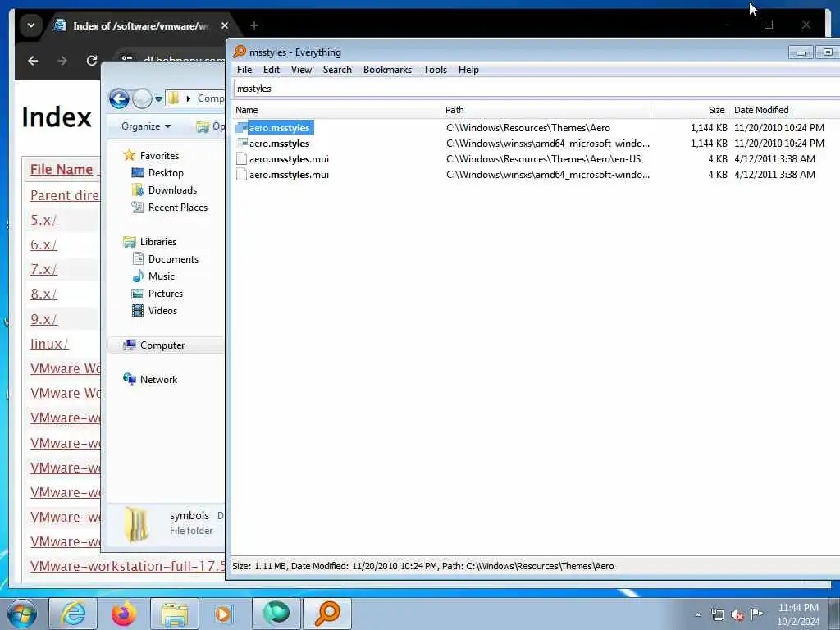Open Windows Media Player from the taskbar
This screenshot has width=840, height=630.
point(223,614)
